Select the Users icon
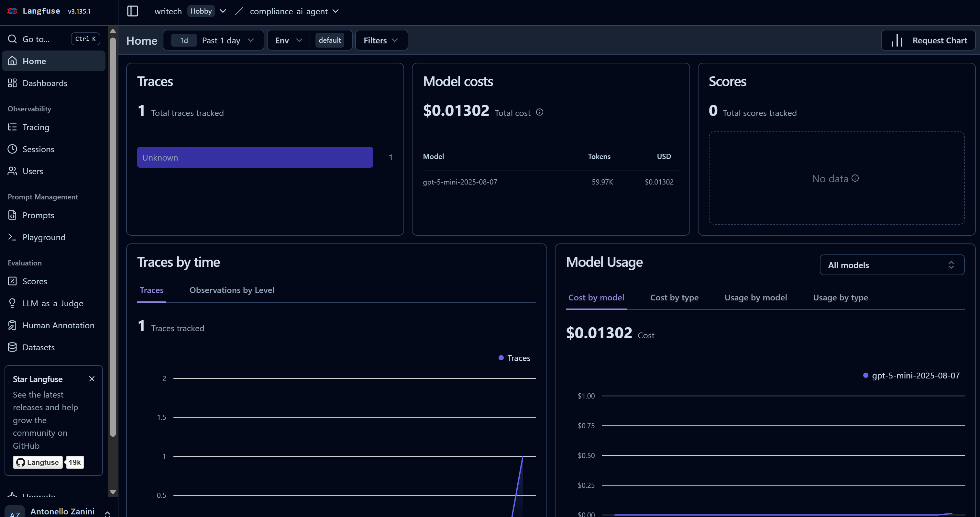The image size is (980, 517). [x=12, y=171]
